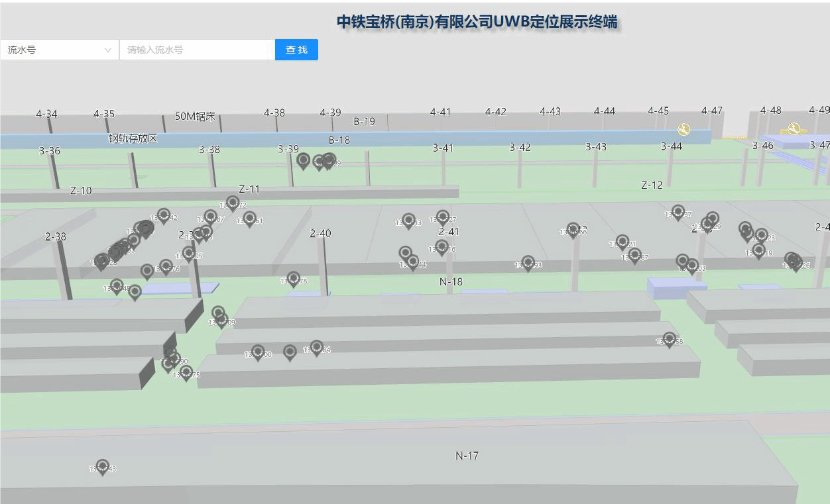
Task: Select the marker with label ending in 75
Action: coord(186,372)
